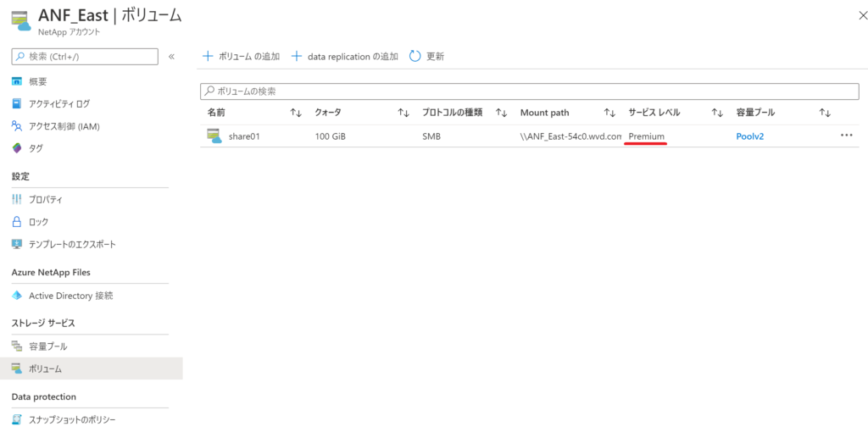Click the プロトコルの種類 header text
The width and height of the screenshot is (868, 432).
click(453, 113)
